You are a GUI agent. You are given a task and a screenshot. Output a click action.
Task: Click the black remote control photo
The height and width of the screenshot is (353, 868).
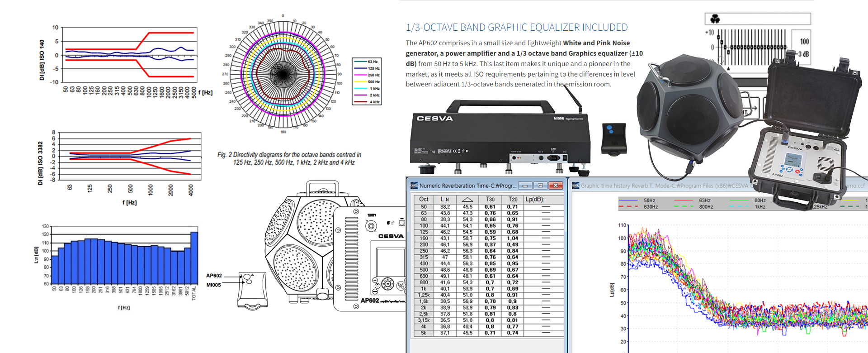pos(614,139)
